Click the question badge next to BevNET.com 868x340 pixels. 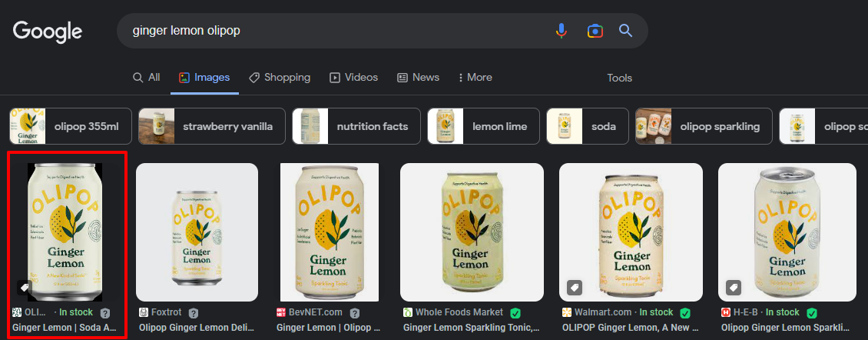click(355, 313)
